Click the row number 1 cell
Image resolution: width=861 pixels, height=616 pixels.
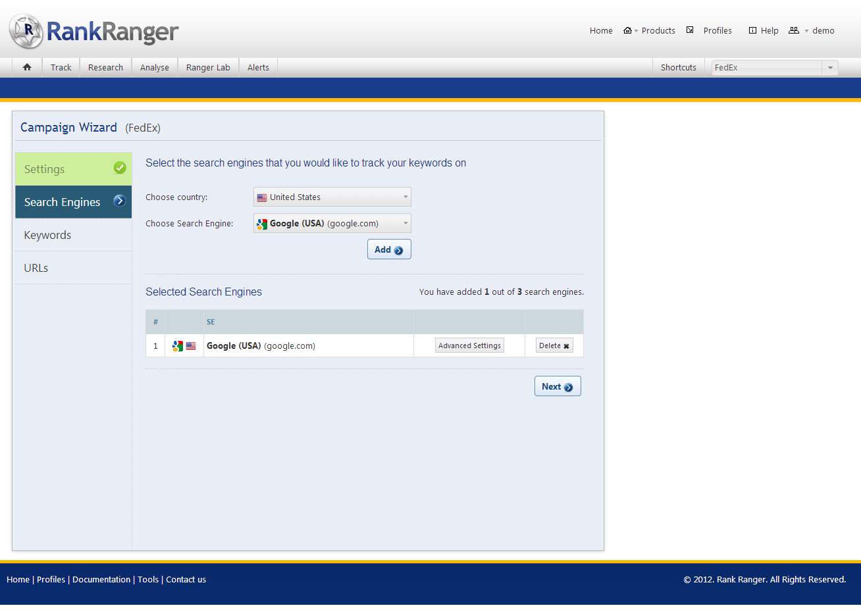coord(155,346)
